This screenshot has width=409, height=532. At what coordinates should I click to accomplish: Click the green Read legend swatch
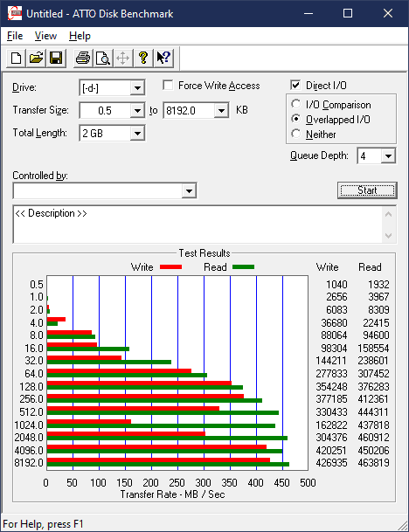(x=243, y=267)
